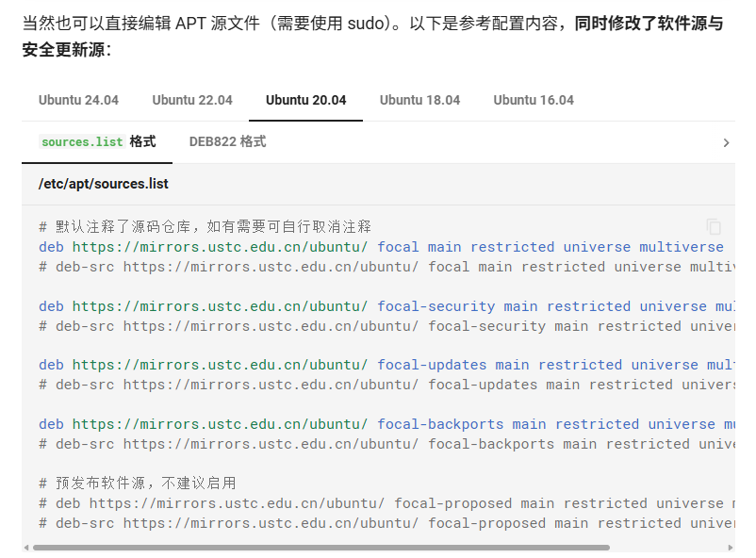This screenshot has width=756, height=558.
Task: Click the commented deb-src focal-proposed line
Action: [386, 523]
